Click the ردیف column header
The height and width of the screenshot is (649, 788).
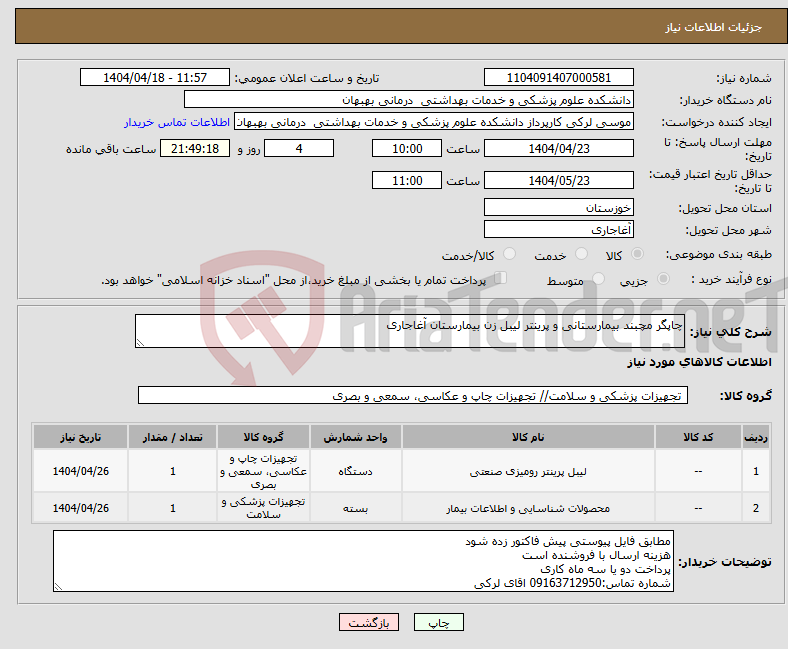(756, 437)
